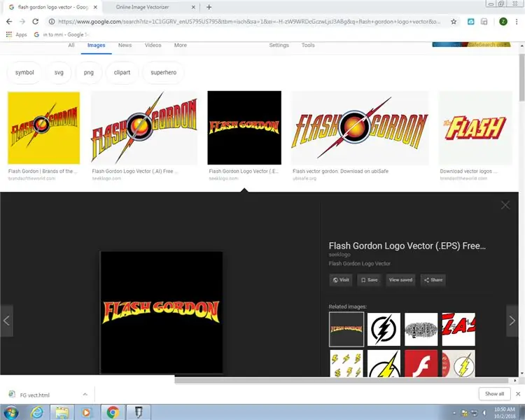525x420 pixels.
Task: Open related red Flash lettering image
Action: click(458, 329)
